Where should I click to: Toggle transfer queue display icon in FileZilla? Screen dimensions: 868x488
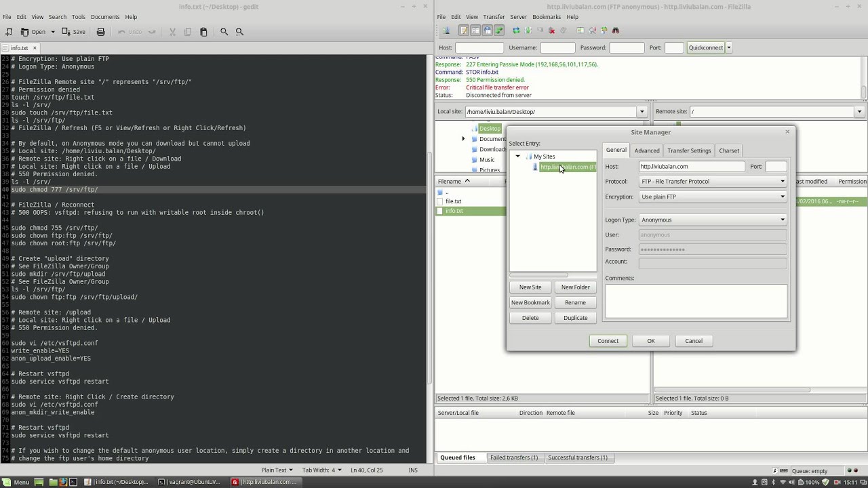tap(499, 30)
